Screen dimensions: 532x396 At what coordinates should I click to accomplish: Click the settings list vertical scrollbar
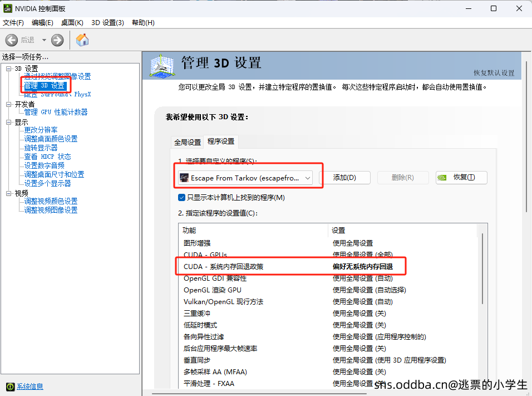tap(482, 268)
